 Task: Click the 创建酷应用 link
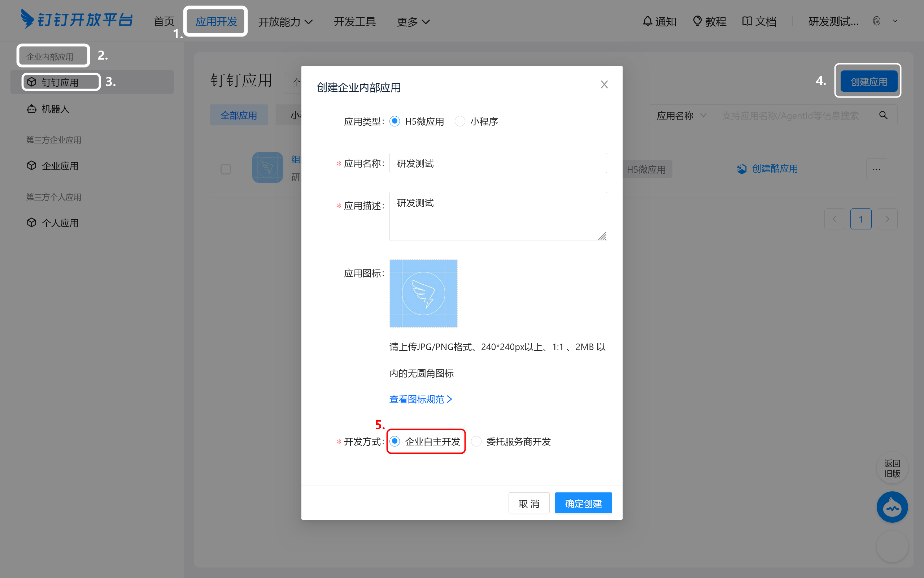(767, 169)
